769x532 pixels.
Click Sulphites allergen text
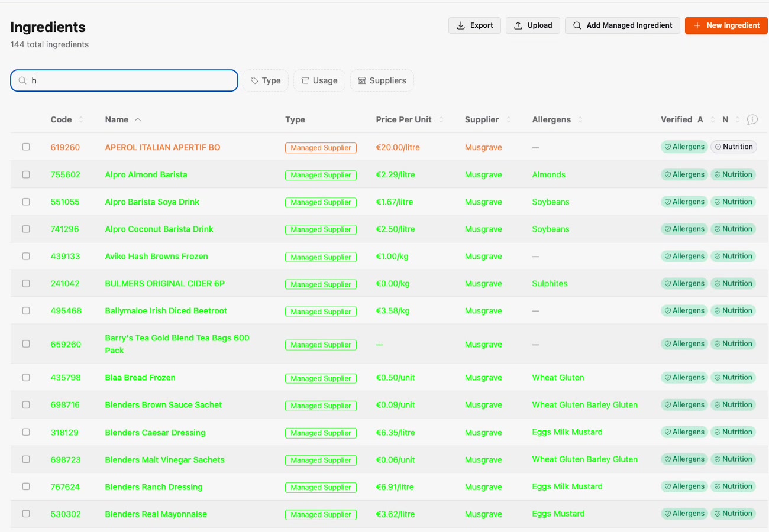[550, 283]
